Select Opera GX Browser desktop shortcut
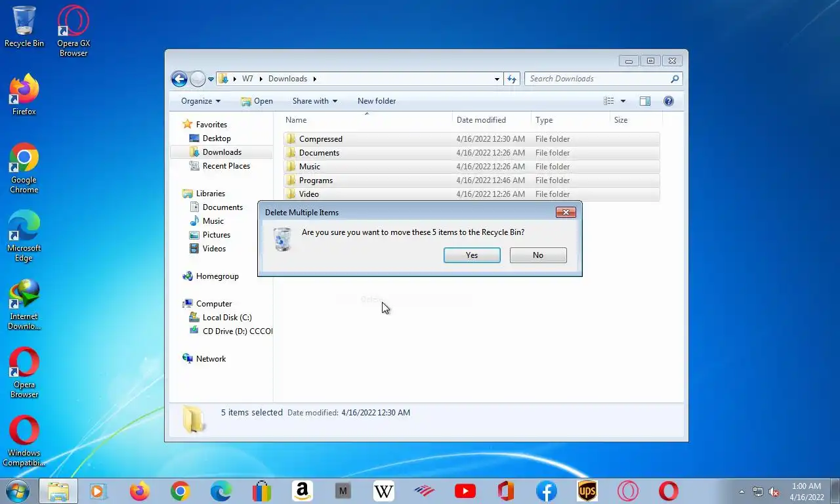Viewport: 840px width, 504px height. point(73,31)
